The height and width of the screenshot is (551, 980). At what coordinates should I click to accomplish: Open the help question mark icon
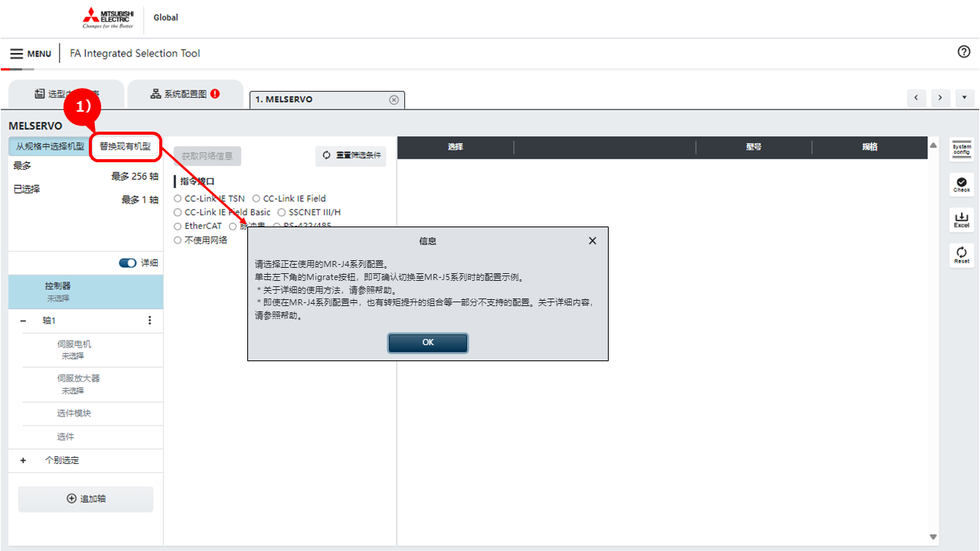click(x=964, y=52)
